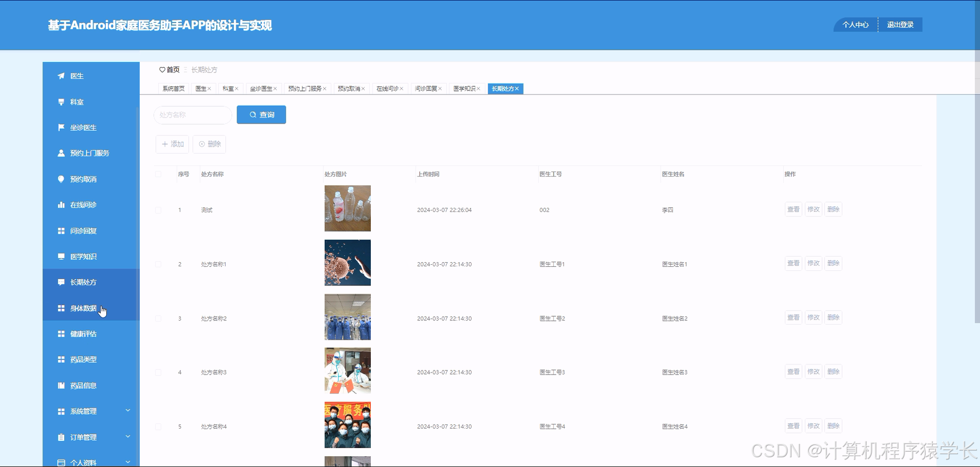Click 删除 for the 处方名称2 row
Viewport: 980px width, 467px height.
[834, 318]
